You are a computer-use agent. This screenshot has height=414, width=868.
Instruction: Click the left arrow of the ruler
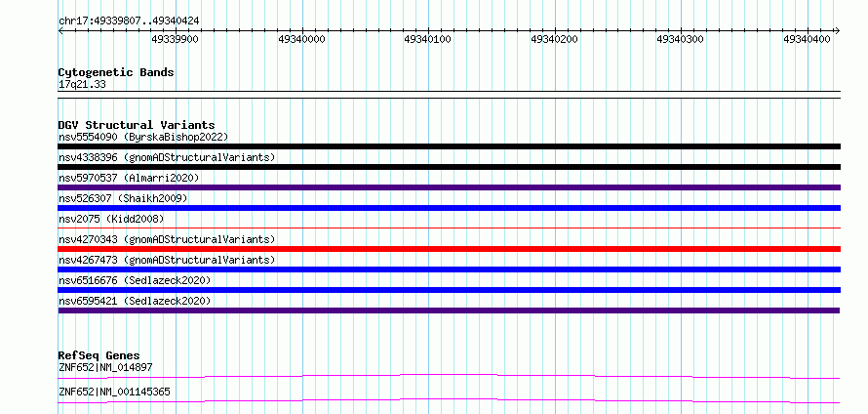(60, 31)
